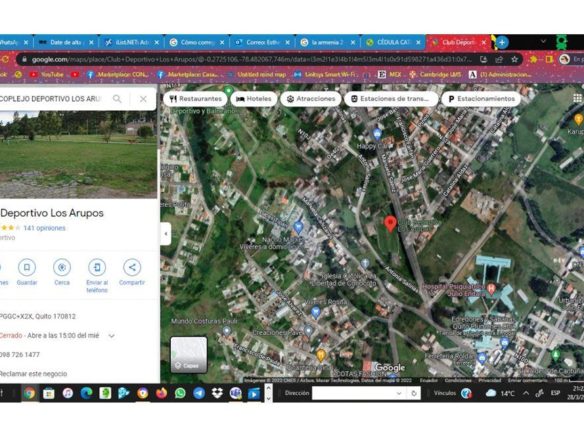Click Enviar al teléfono icon
This screenshot has height=438, width=584.
coord(97,267)
